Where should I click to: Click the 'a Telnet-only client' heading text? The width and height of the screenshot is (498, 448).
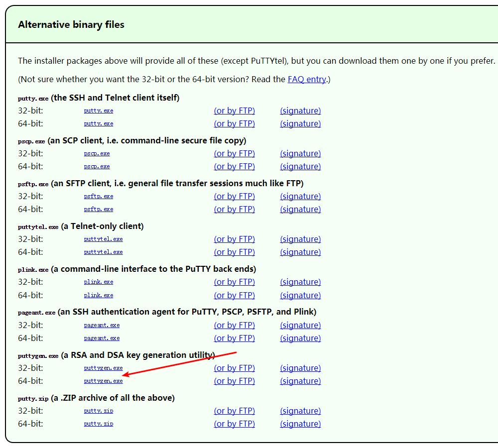point(102,226)
